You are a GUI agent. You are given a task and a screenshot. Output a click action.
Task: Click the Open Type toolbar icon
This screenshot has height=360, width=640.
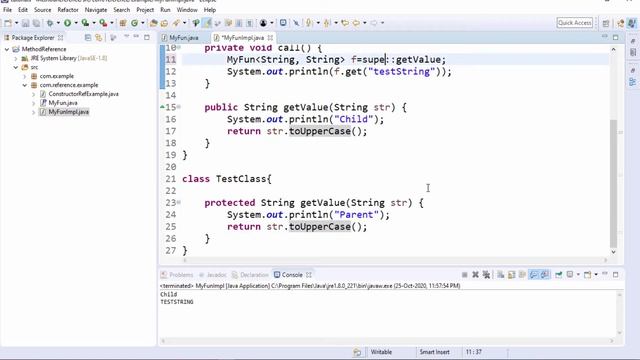[153, 23]
